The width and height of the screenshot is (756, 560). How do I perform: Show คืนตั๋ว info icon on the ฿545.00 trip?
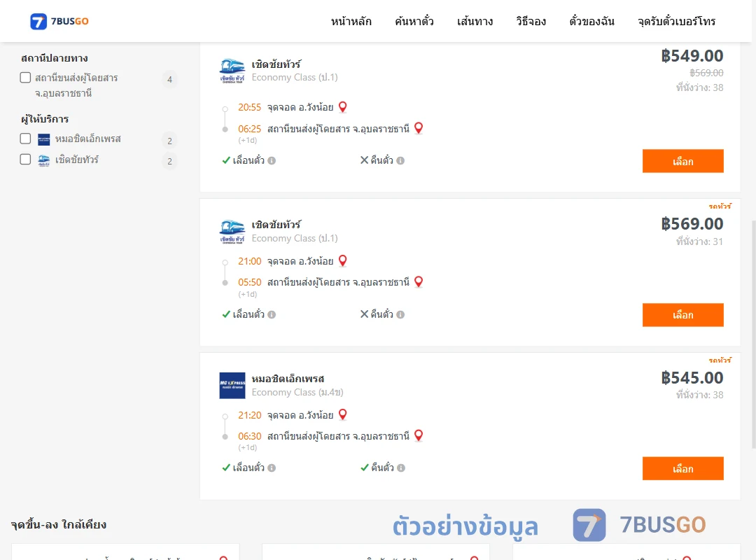click(401, 468)
